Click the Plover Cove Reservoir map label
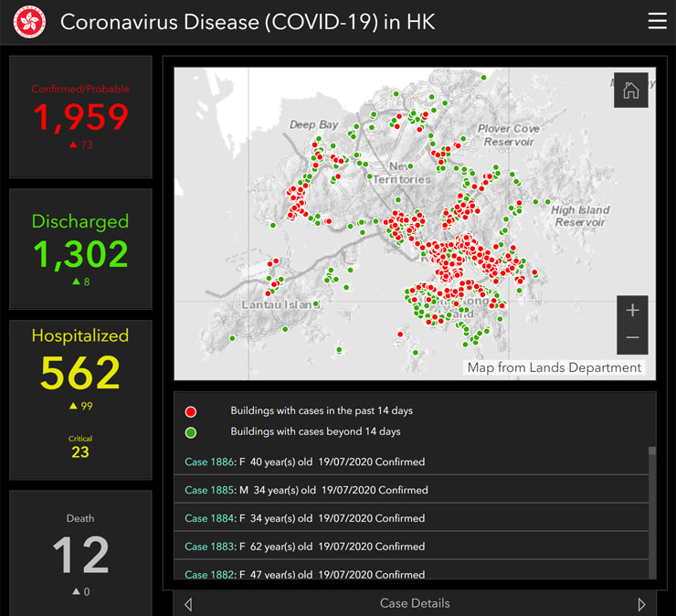 (509, 135)
